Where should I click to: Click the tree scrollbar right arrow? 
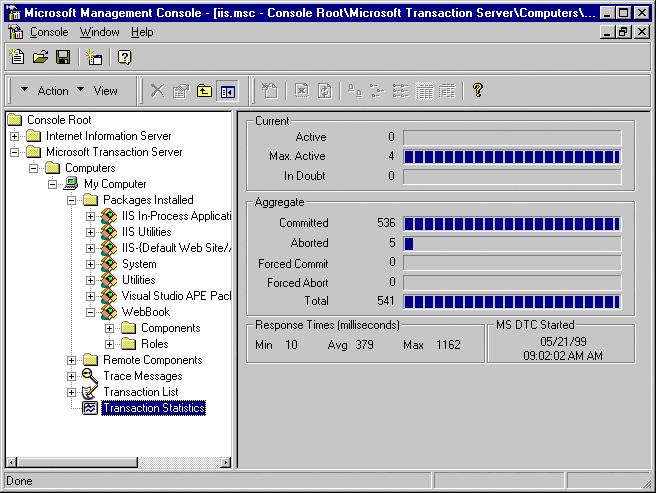[226, 462]
